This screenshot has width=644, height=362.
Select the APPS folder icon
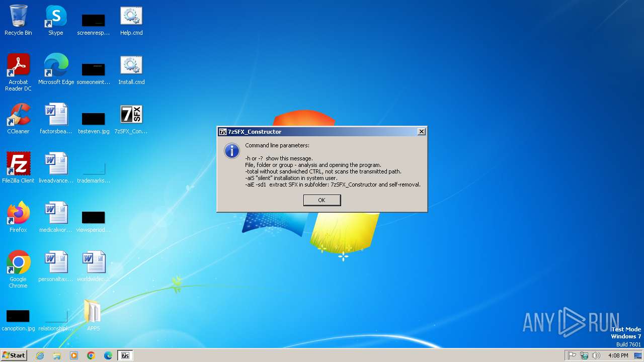click(x=94, y=316)
